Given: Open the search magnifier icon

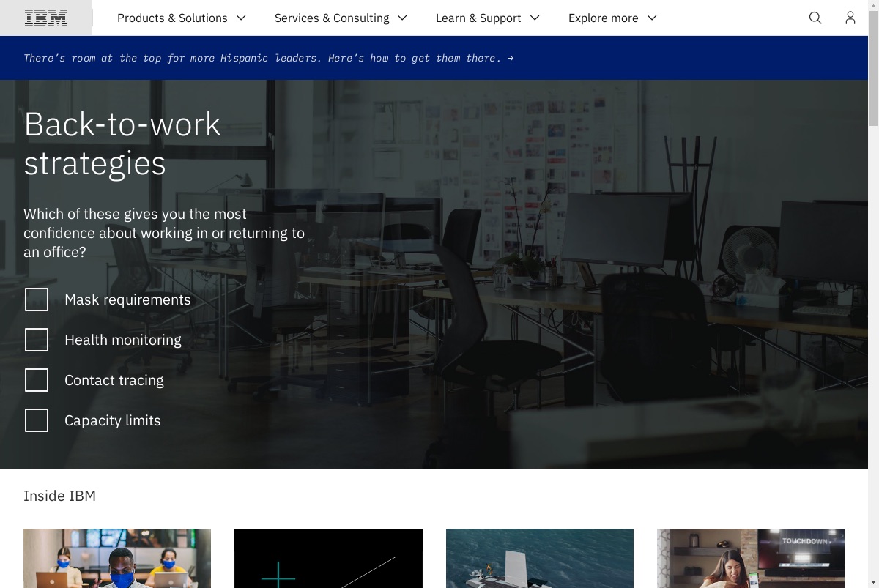Looking at the screenshot, I should [x=815, y=18].
